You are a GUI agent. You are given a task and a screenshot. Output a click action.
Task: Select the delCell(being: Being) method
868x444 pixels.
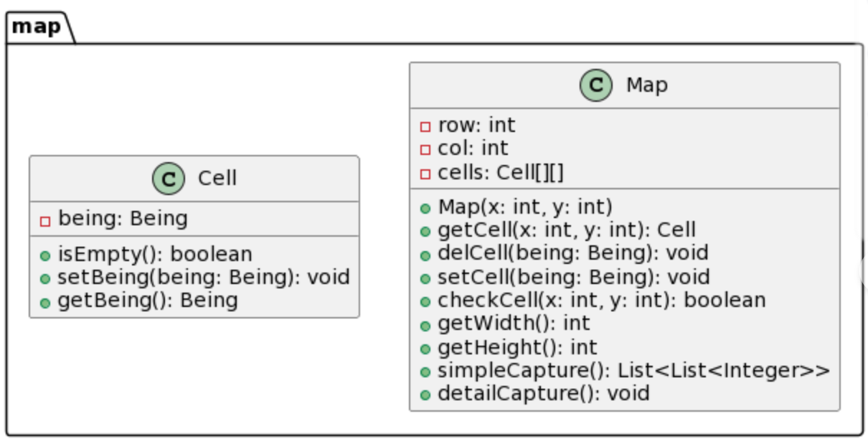[x=572, y=253]
